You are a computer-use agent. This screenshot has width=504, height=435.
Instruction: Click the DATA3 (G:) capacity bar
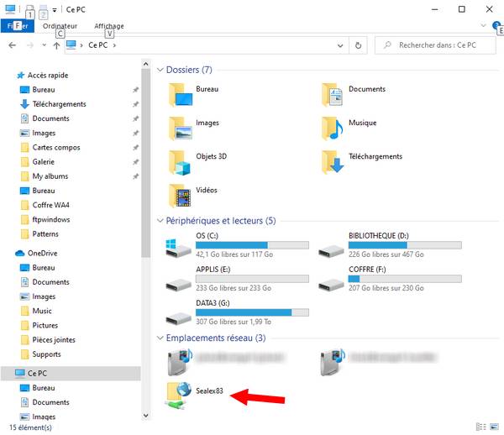point(252,312)
